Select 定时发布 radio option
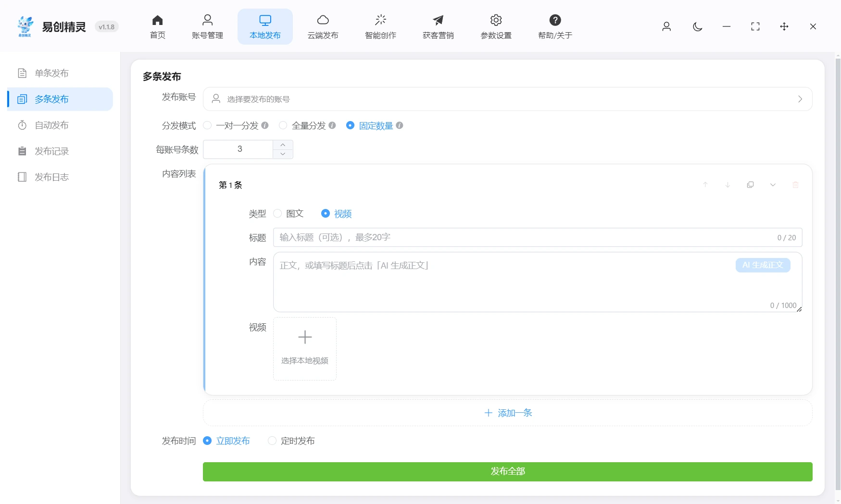Screen dimensions: 841x504 point(291,441)
